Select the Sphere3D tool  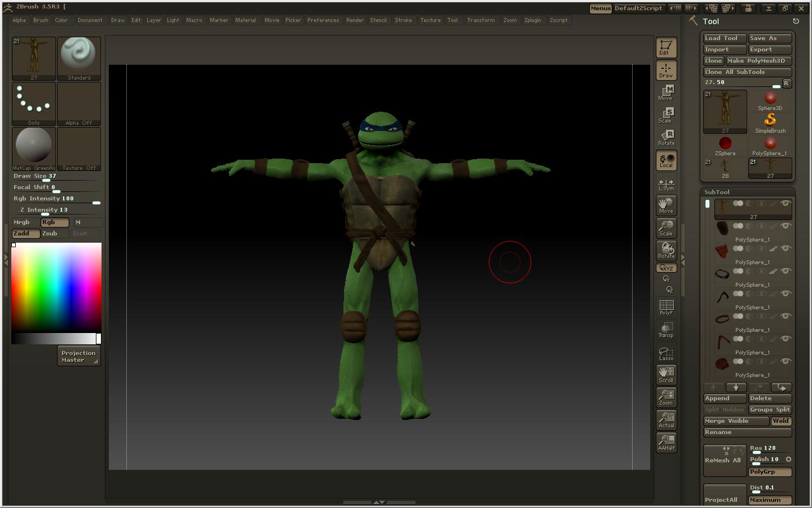pyautogui.click(x=770, y=100)
